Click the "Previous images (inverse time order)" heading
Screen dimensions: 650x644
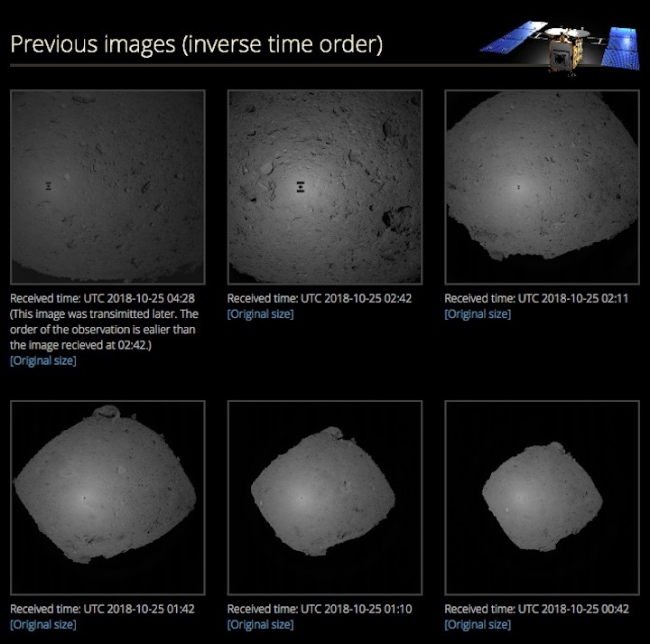[196, 44]
